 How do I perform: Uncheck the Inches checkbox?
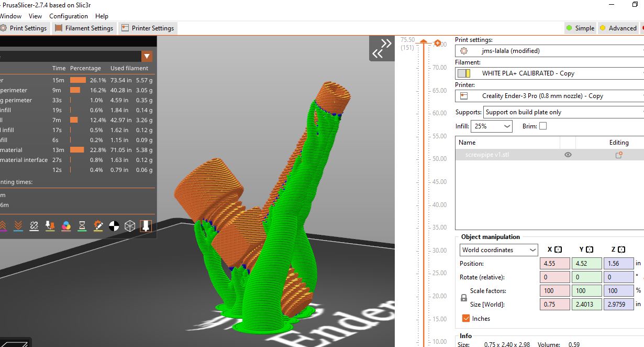(466, 318)
